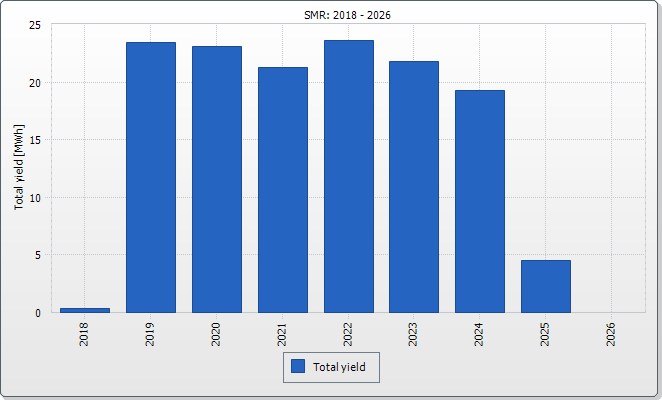Click the blue legend color swatch
Viewport: 662px width, 400px height.
coord(298,367)
